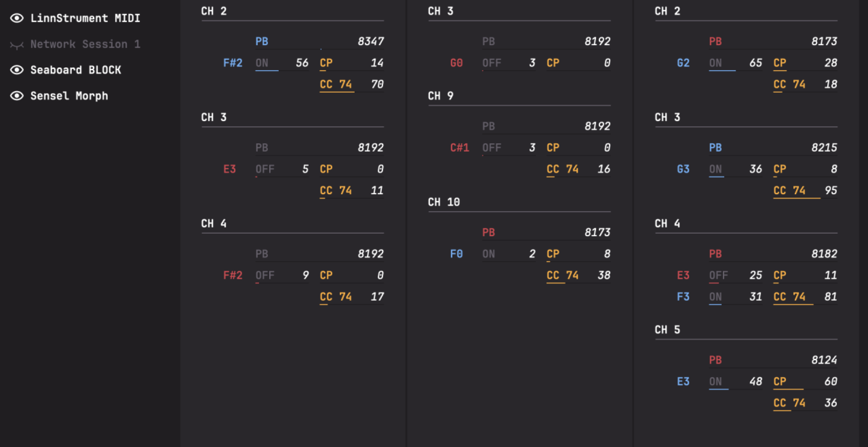Hide the LinnStrument MIDI device eye icon

(17, 18)
